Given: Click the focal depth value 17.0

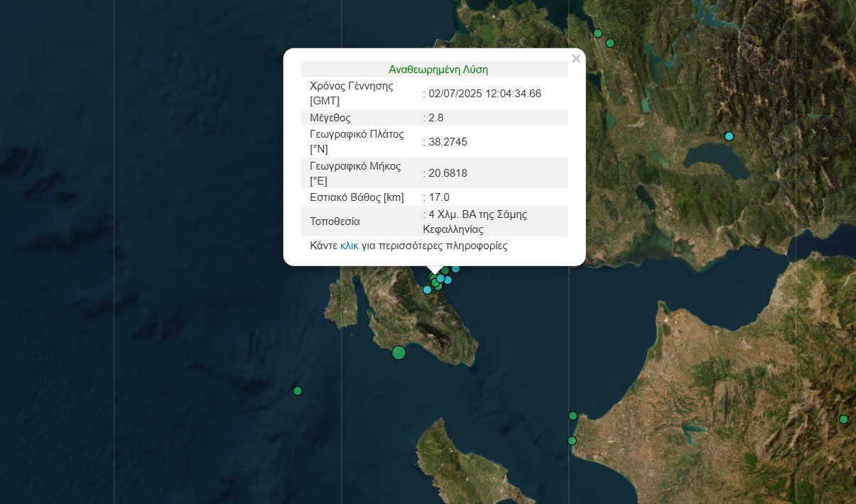Looking at the screenshot, I should (x=438, y=197).
